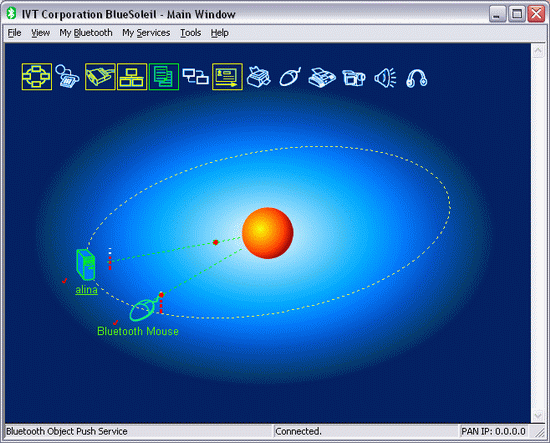Select the Headset service icon

tap(417, 78)
